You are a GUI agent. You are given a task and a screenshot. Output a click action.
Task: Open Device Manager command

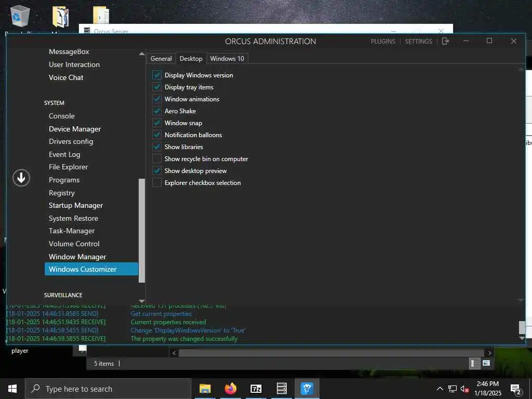coord(75,129)
